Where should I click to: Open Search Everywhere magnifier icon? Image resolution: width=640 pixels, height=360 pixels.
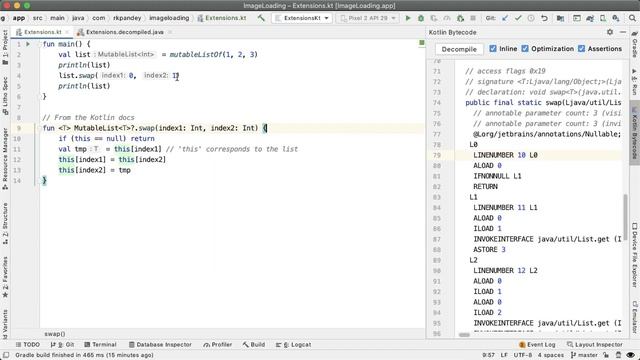(632, 18)
